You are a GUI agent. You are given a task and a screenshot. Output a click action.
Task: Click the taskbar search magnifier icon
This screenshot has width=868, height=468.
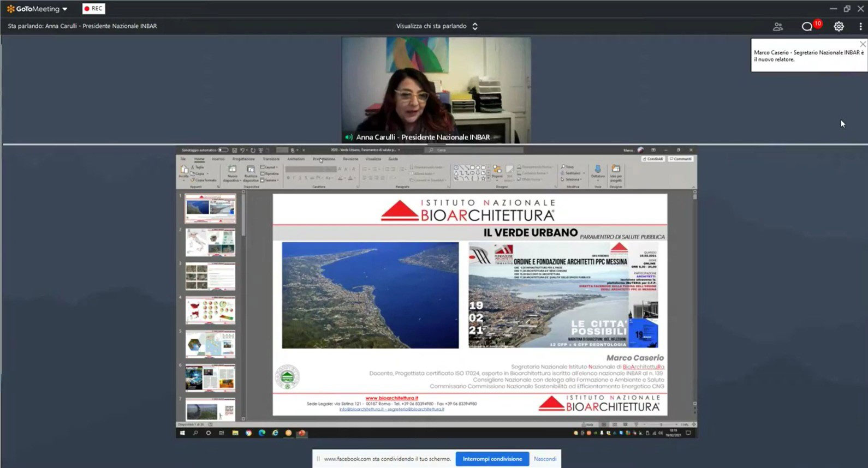coord(195,433)
